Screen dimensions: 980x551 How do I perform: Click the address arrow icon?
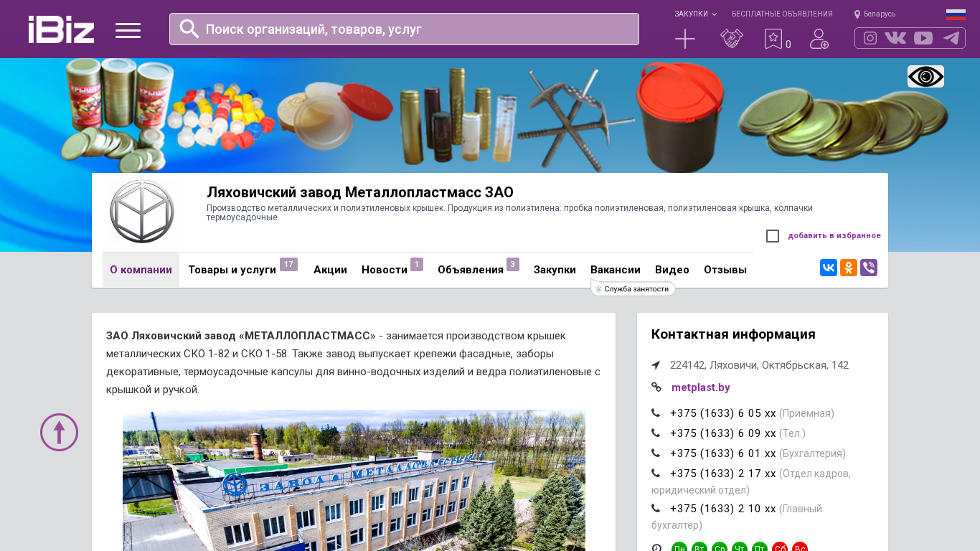coord(656,365)
